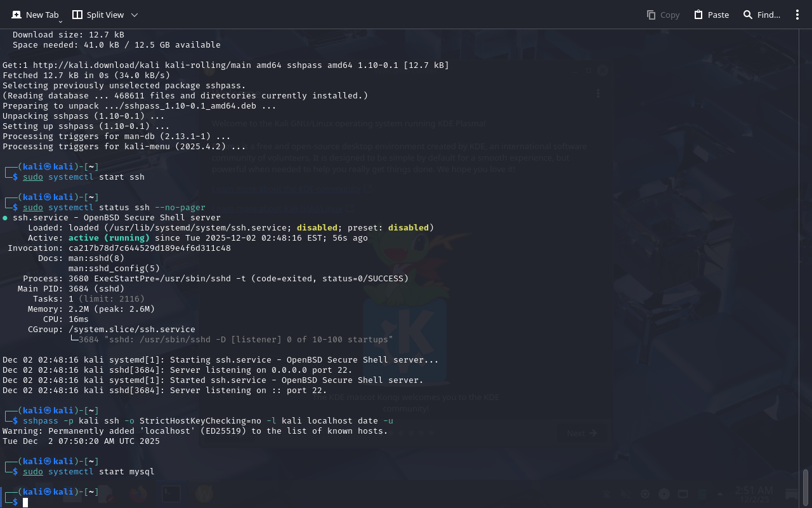Paste clipboard contents using Paste button
Viewport: 812px width, 508px height.
click(711, 15)
